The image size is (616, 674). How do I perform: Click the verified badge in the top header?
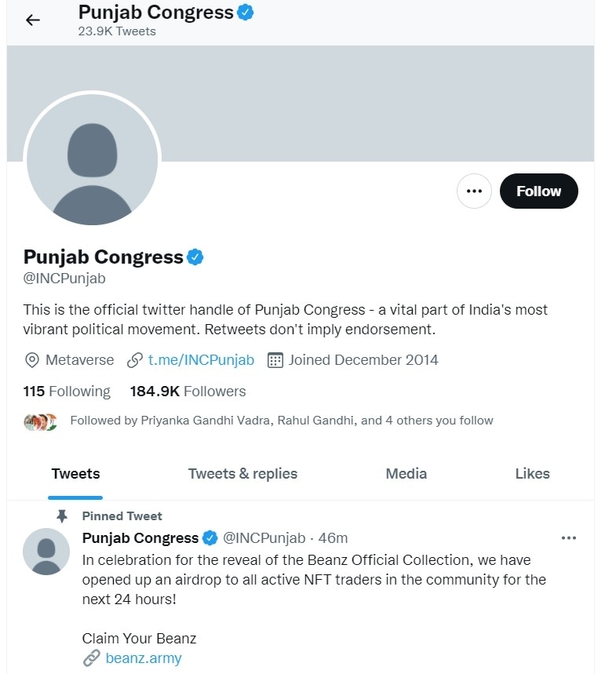(x=246, y=13)
